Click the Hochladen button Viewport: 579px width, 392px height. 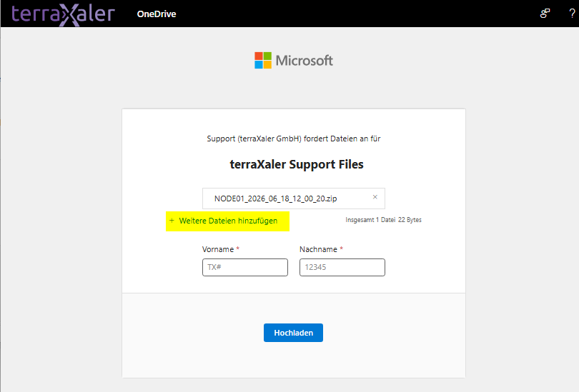pyautogui.click(x=293, y=333)
